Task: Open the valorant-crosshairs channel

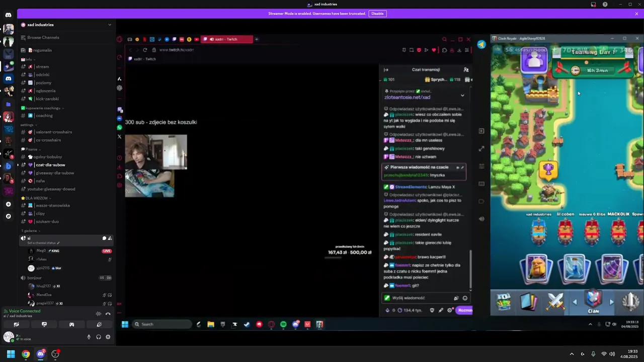Action: [54, 132]
